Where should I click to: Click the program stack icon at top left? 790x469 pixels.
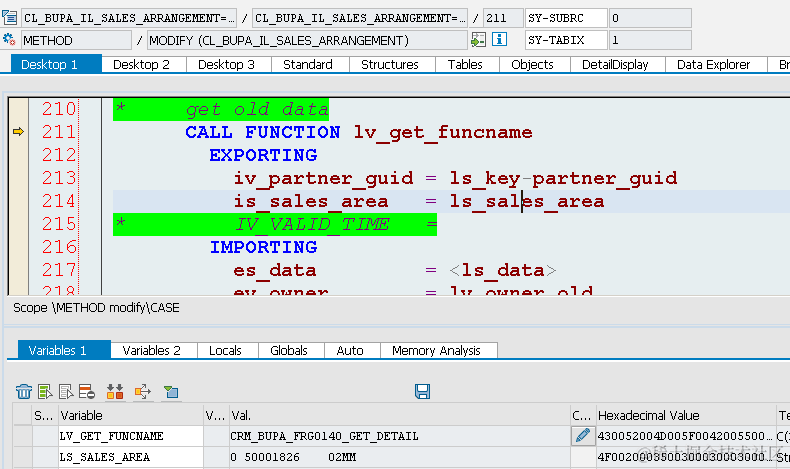point(10,18)
